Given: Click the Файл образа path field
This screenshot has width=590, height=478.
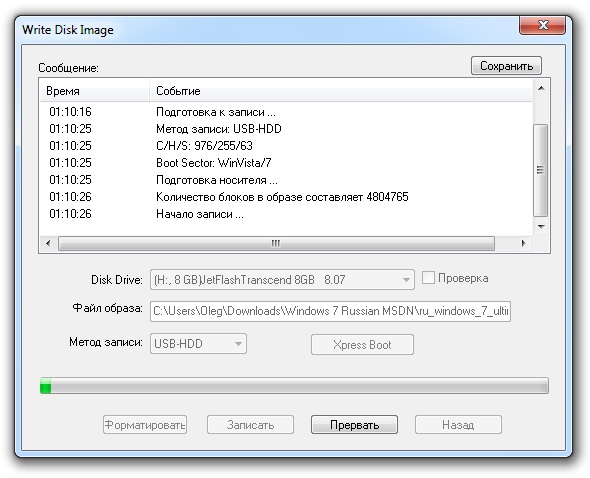Looking at the screenshot, I should pyautogui.click(x=330, y=311).
